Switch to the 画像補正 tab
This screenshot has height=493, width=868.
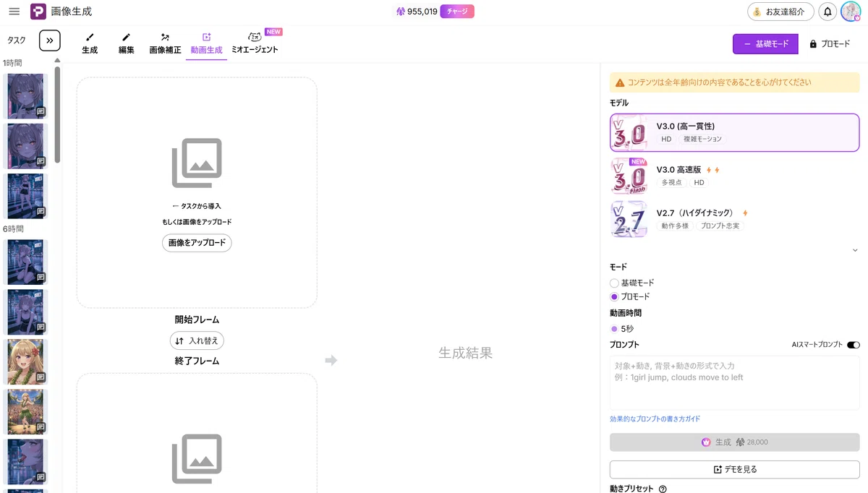[x=165, y=43]
